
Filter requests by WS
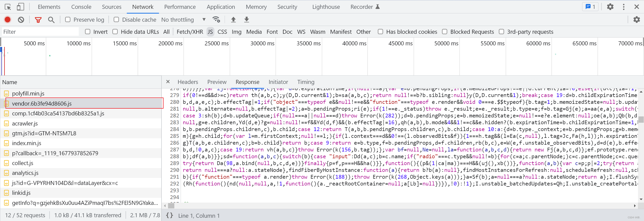click(x=301, y=32)
